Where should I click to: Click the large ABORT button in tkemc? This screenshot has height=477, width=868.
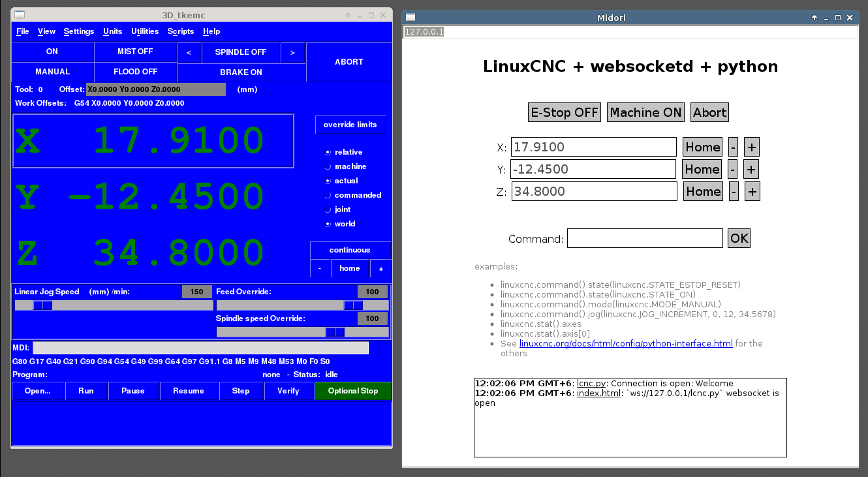click(349, 62)
